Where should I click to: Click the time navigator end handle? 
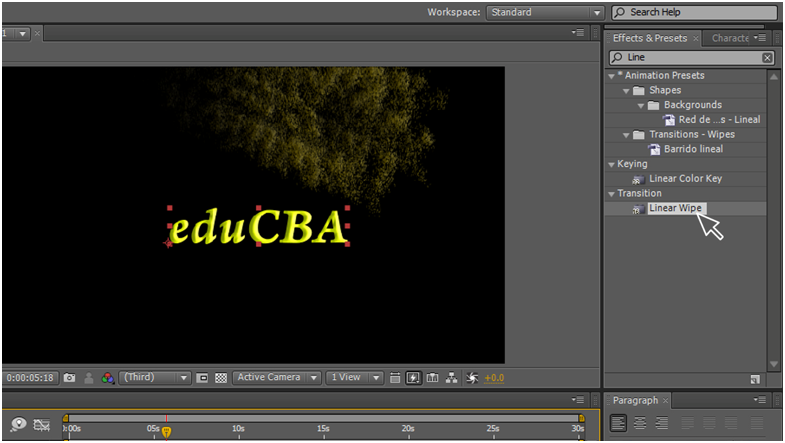point(581,418)
